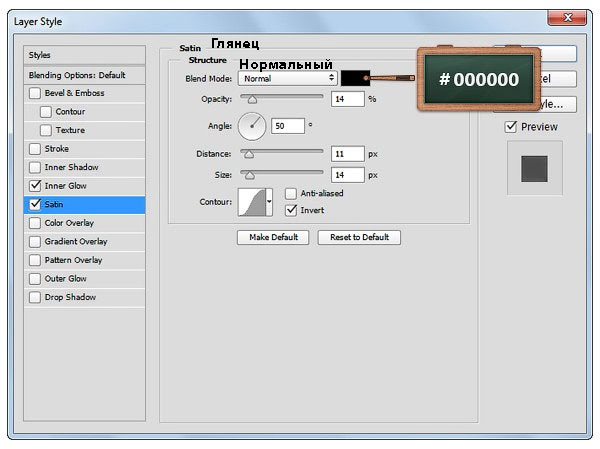600x449 pixels.
Task: Enable the Bevel & Emboss checkbox
Action: (35, 93)
